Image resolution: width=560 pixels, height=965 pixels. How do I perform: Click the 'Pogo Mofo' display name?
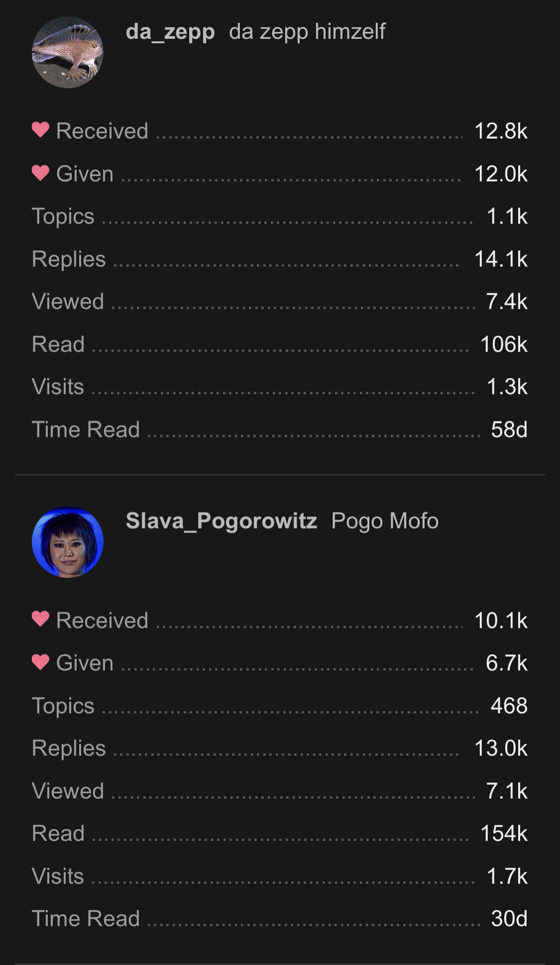385,521
